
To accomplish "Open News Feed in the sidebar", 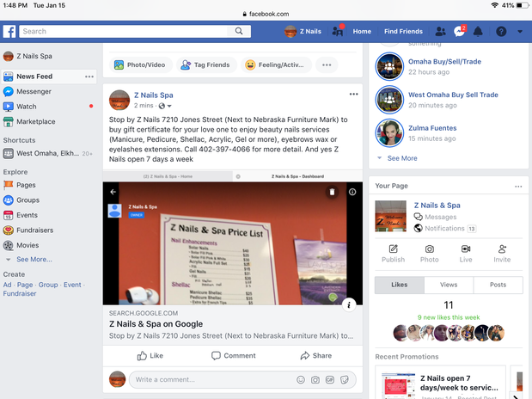I will pyautogui.click(x=49, y=77).
